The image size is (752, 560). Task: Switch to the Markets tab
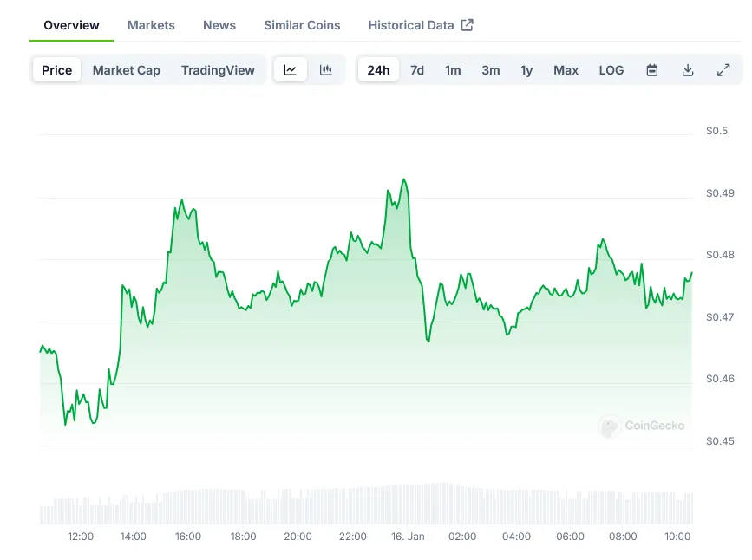tap(151, 25)
